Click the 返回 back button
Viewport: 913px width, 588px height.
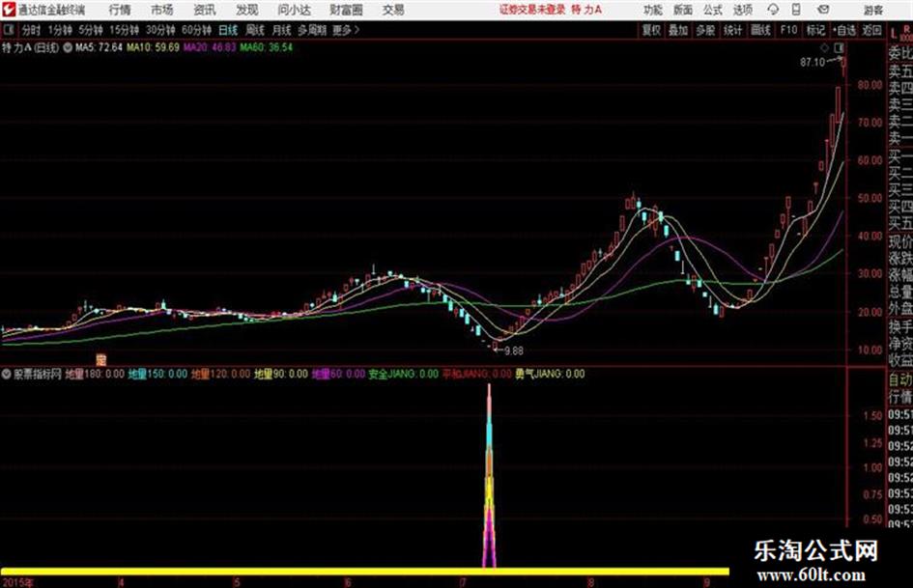point(871,30)
